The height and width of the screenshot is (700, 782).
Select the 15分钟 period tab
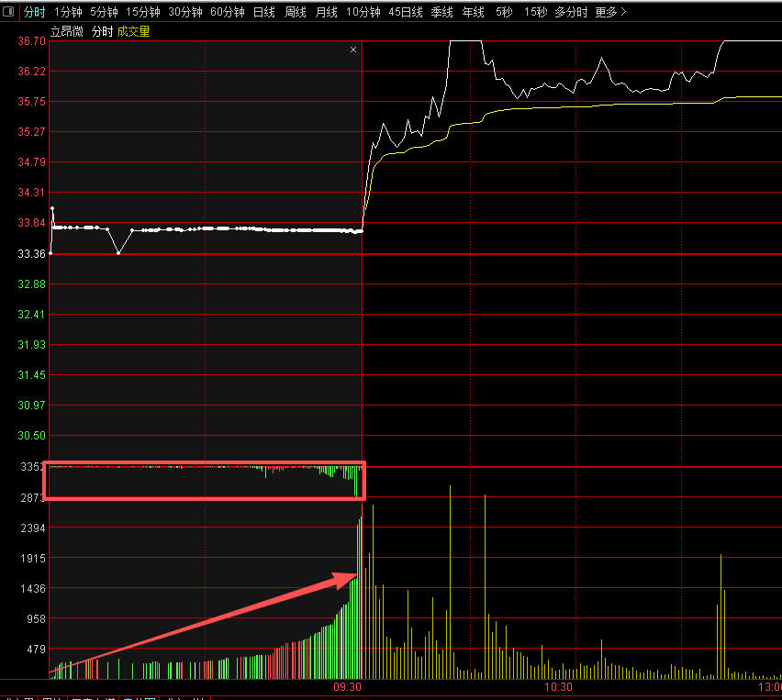(142, 12)
